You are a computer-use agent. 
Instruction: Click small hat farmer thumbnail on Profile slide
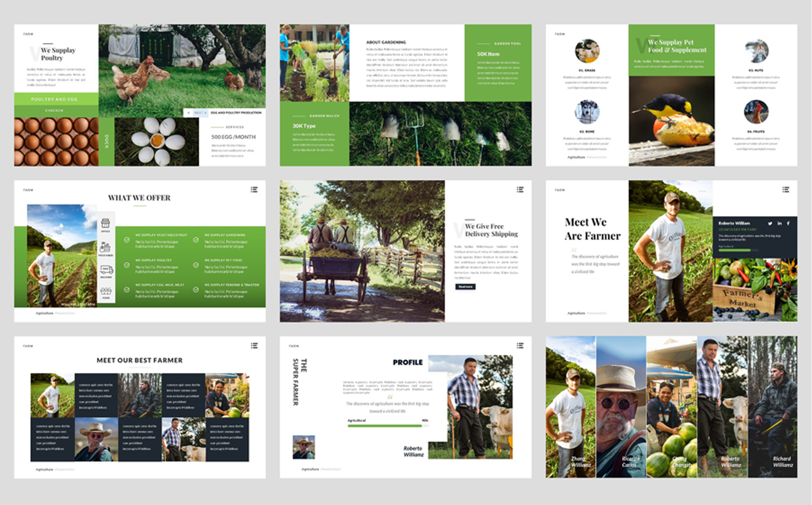[x=303, y=447]
